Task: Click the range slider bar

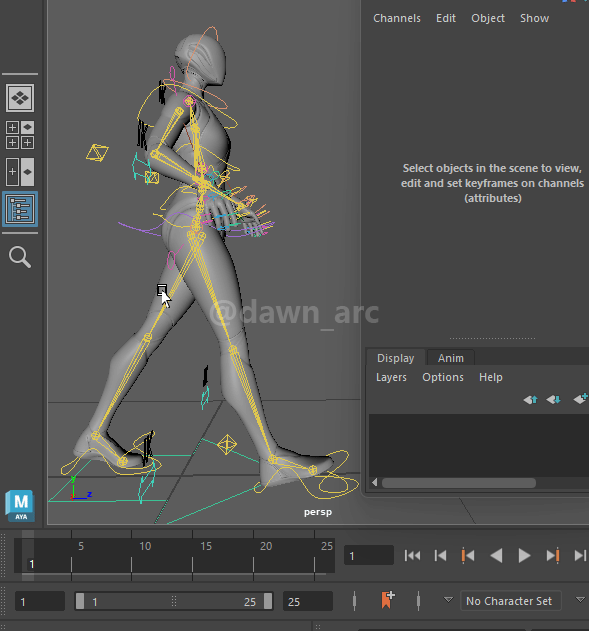Action: [174, 601]
